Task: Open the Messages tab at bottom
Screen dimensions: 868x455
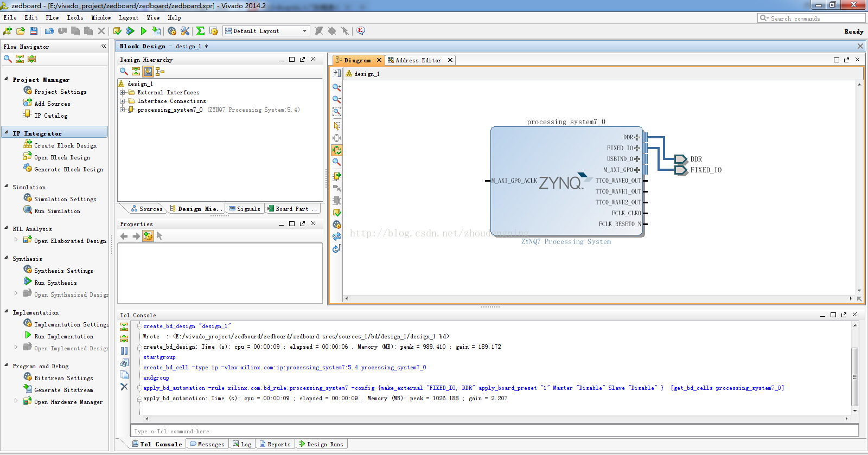Action: pyautogui.click(x=207, y=444)
